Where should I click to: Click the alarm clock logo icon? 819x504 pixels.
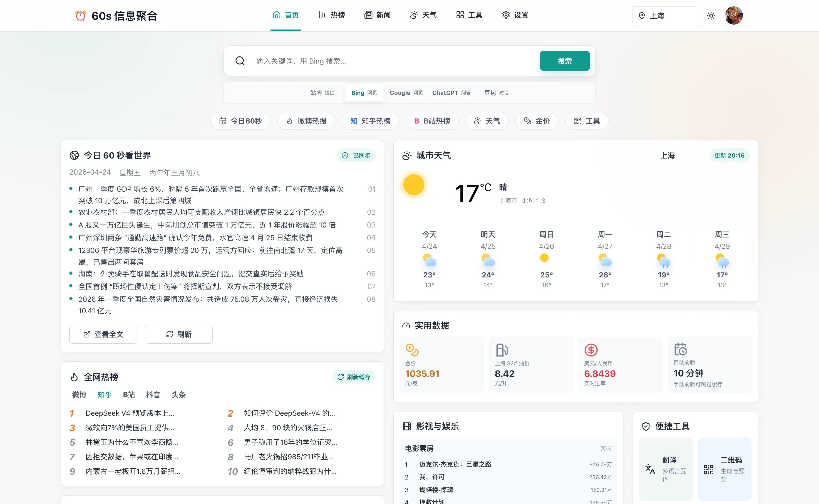pyautogui.click(x=80, y=16)
